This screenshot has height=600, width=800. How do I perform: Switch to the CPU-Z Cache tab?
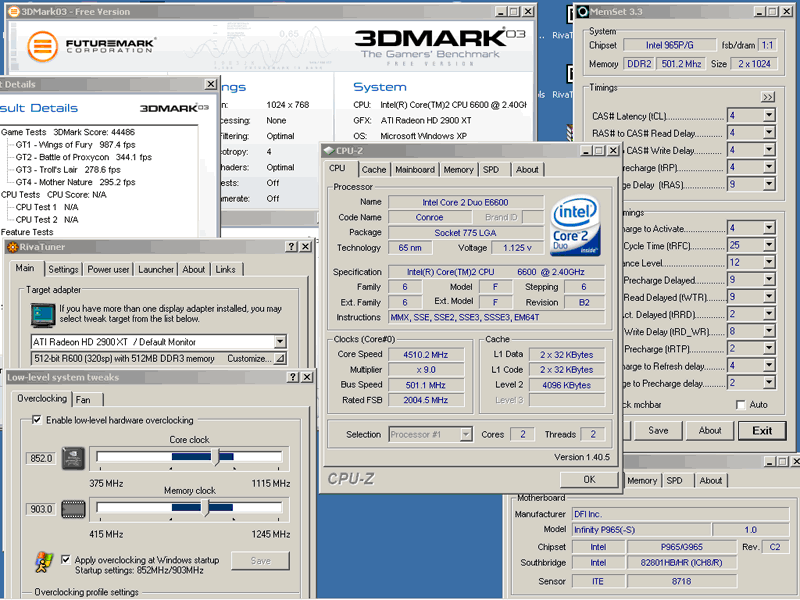point(374,170)
